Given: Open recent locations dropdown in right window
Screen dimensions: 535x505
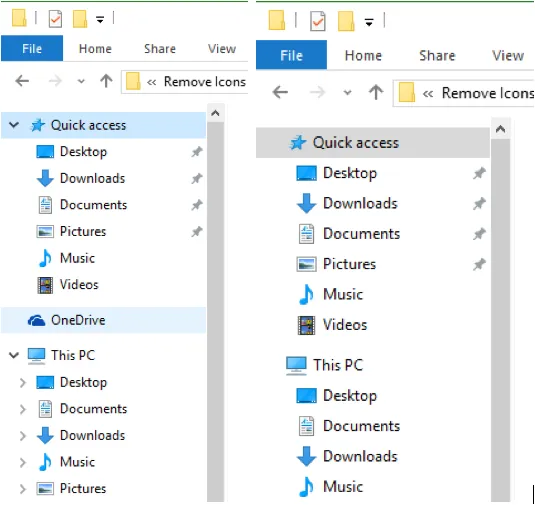Looking at the screenshot, I should click(347, 92).
